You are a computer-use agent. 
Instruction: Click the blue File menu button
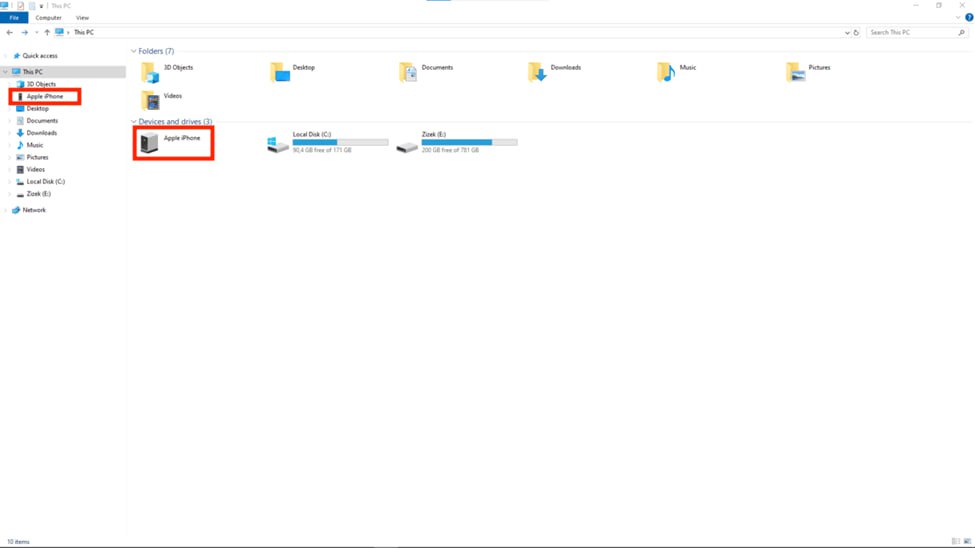(14, 18)
